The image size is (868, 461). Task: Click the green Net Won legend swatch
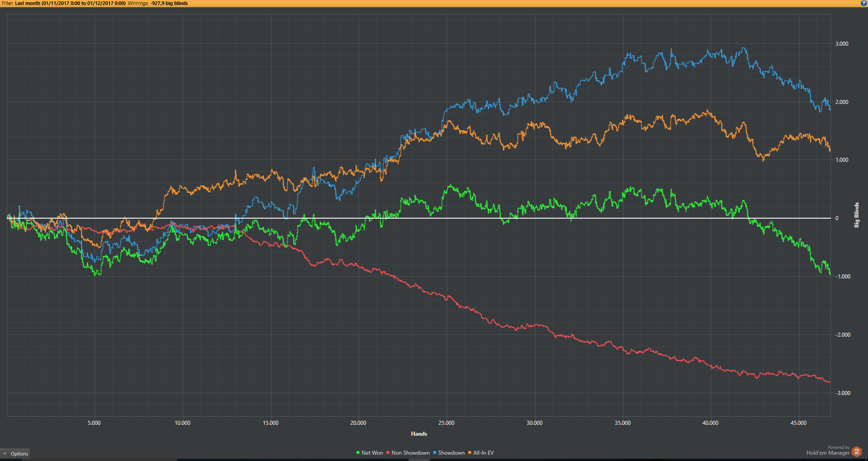[x=358, y=453]
